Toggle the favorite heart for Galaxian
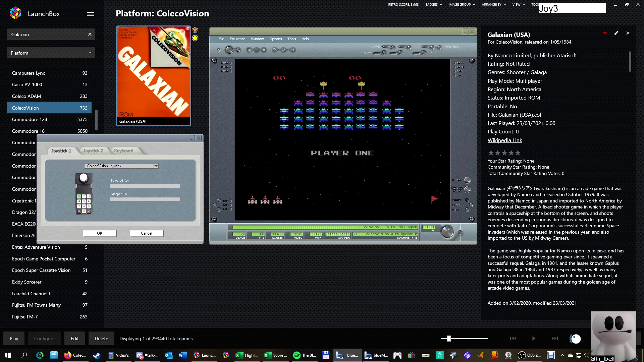Viewport: 644px width, 362px height. 605,33
